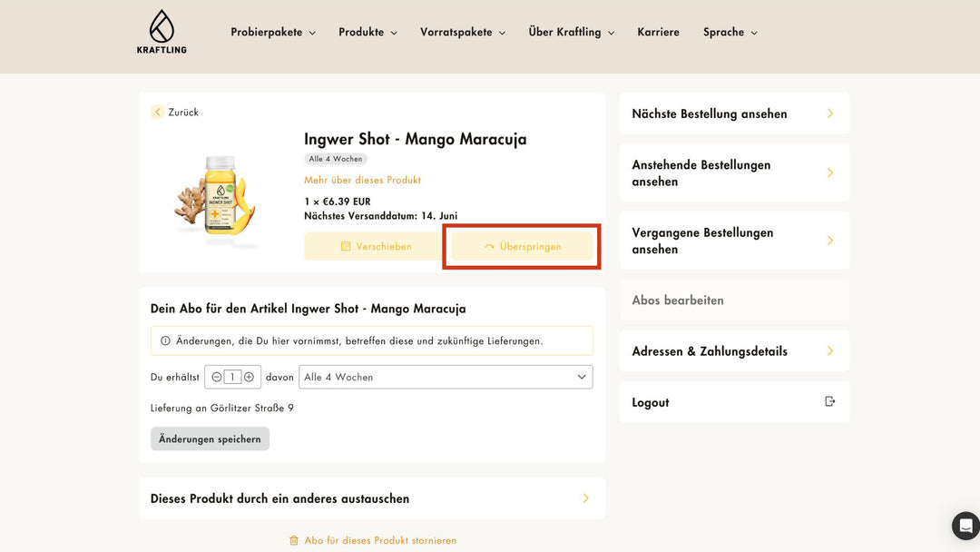Viewport: 980px width, 552px height.
Task: Open the Sprache language menu
Action: coord(730,32)
